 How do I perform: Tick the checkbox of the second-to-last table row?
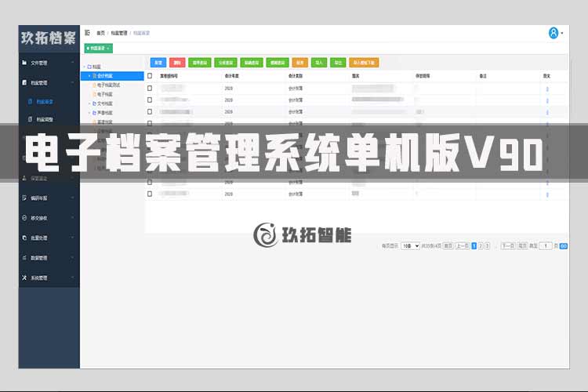[150, 183]
